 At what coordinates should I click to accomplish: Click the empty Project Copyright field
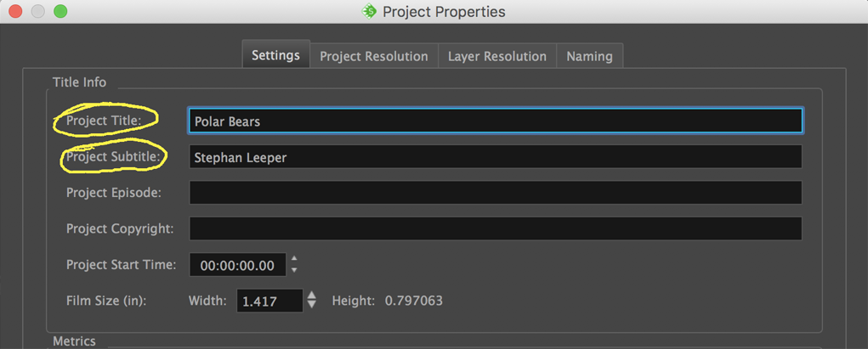pos(495,229)
